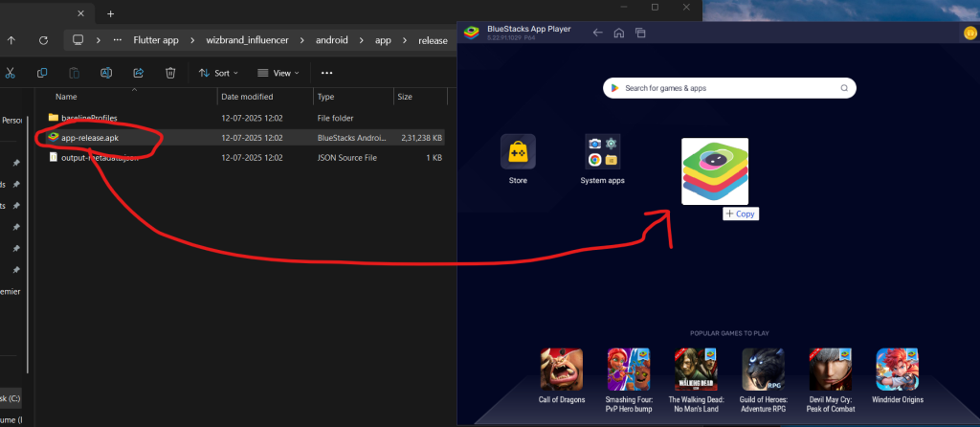Viewport: 980px width, 427px height.
Task: Open the System apps folder
Action: [x=603, y=160]
